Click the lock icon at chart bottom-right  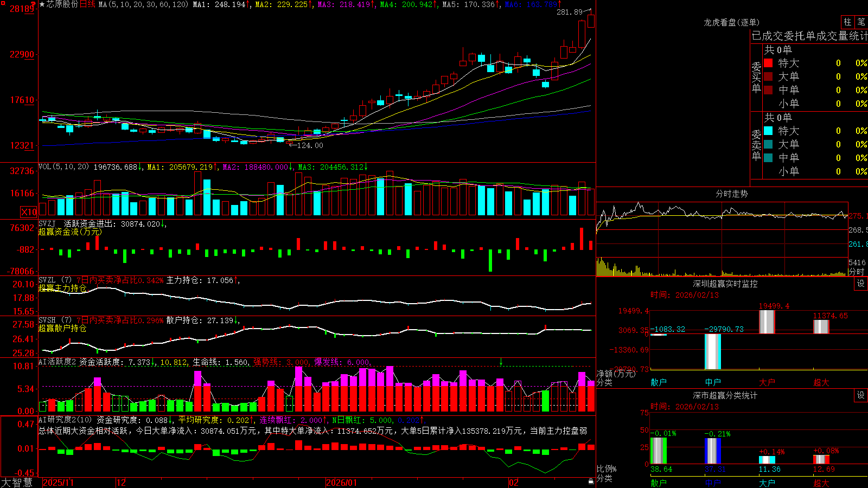point(591,481)
